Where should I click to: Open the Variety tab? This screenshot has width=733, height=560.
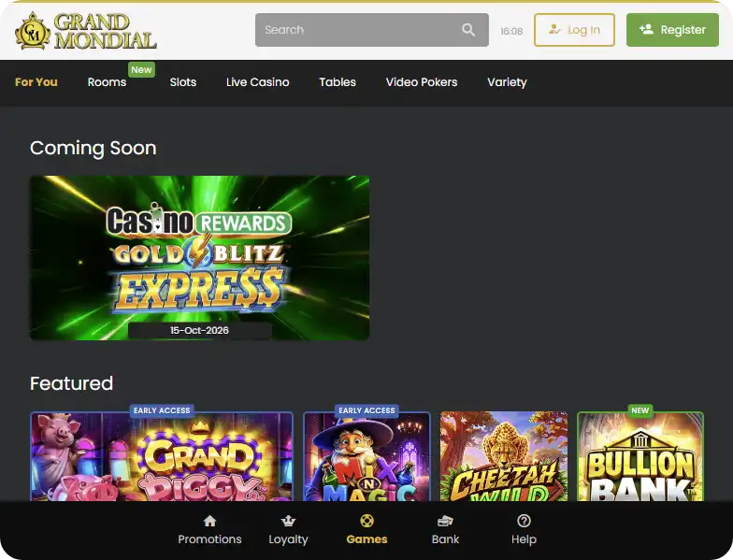click(507, 82)
